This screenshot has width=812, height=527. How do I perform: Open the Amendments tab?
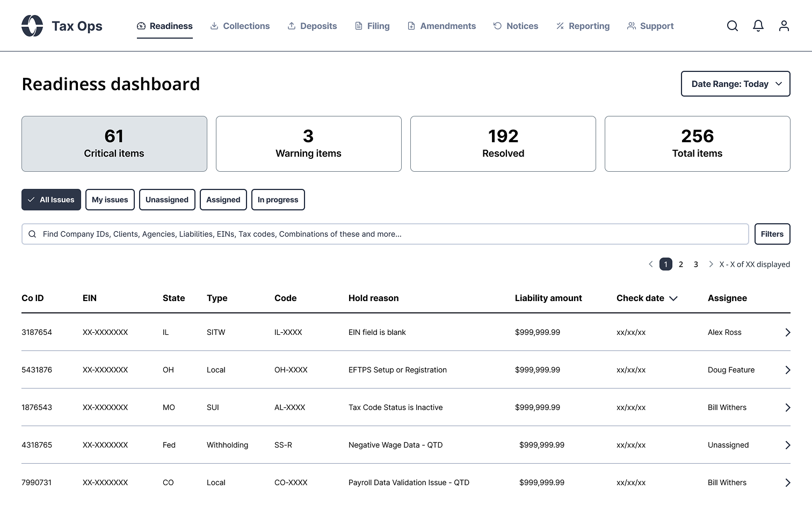[441, 26]
